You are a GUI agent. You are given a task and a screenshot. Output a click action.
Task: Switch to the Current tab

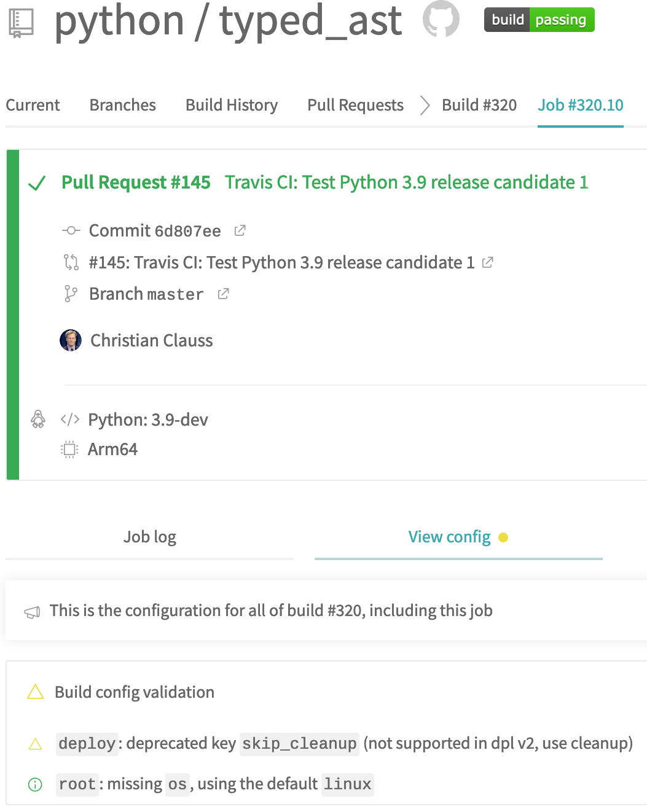[x=33, y=105]
